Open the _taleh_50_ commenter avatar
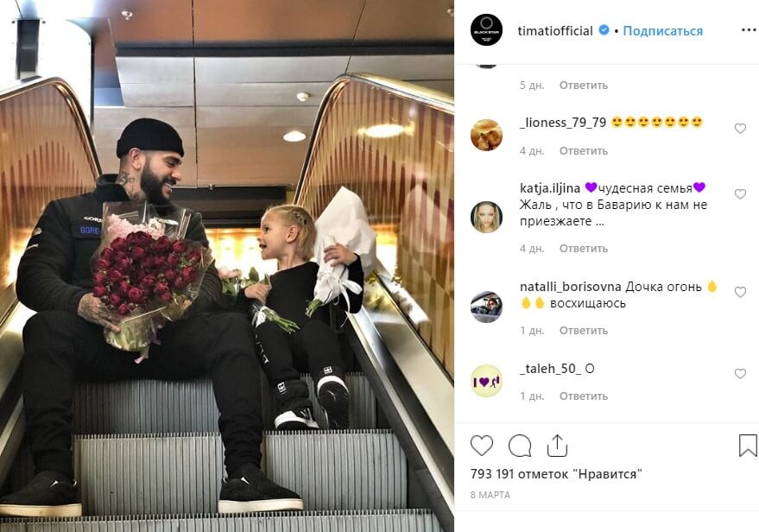This screenshot has width=759, height=532. point(486,381)
